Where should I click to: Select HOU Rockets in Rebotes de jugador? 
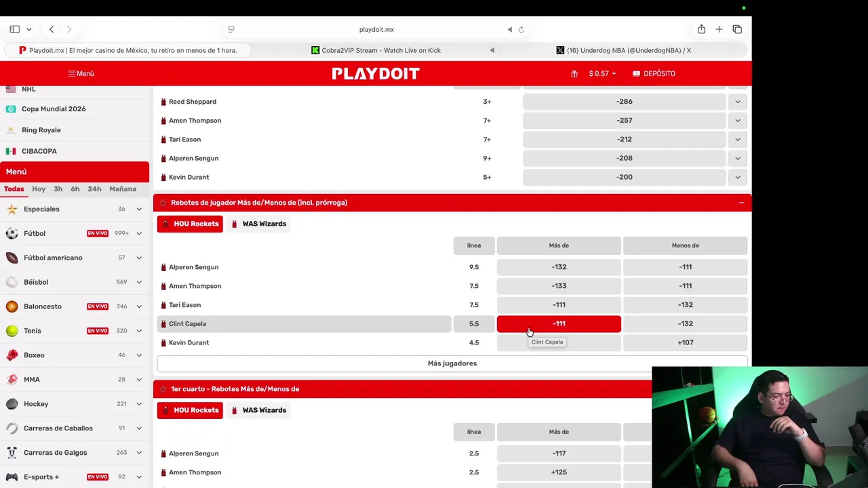coord(190,224)
